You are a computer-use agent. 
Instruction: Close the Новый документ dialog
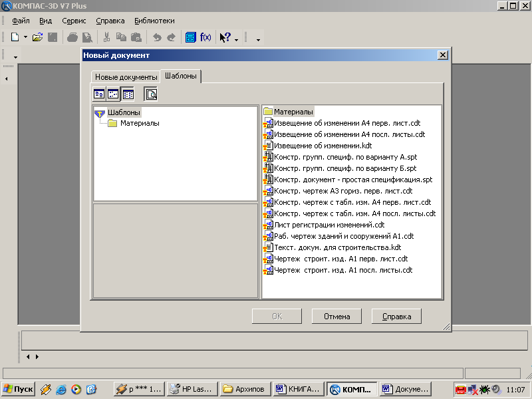[442, 55]
